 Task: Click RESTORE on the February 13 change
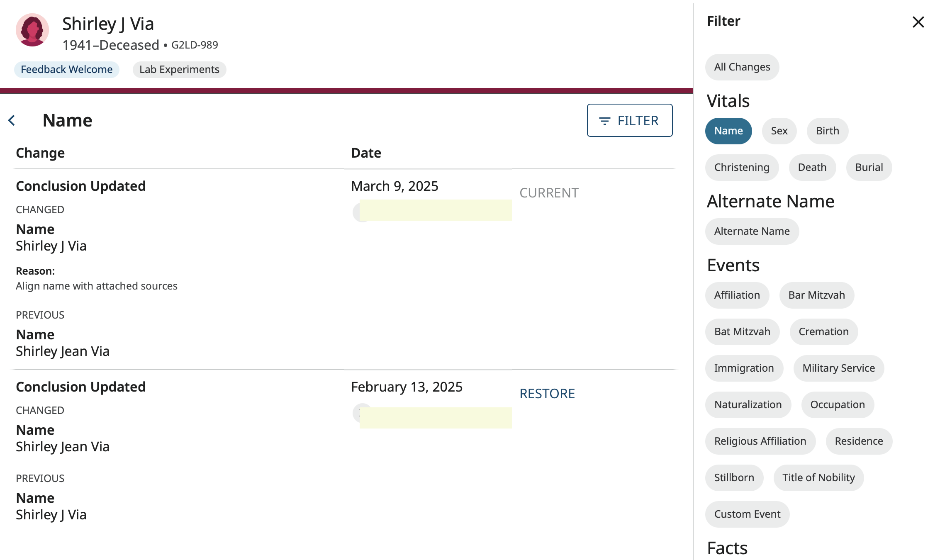pos(548,393)
